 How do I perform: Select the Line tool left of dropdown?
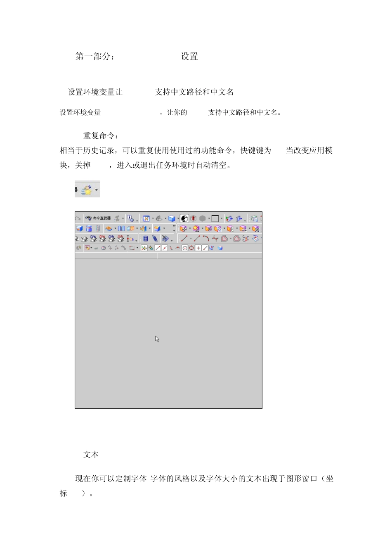point(184,238)
